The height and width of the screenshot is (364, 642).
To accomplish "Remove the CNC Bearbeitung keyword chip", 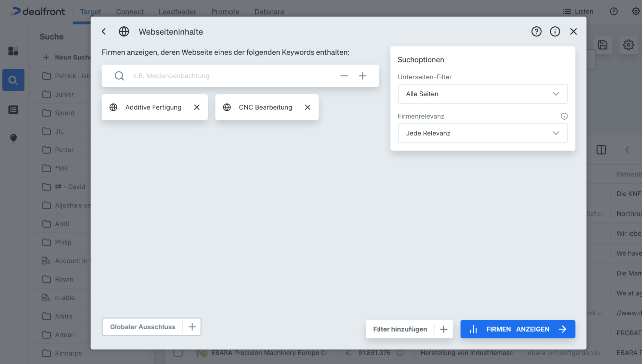I will 307,107.
